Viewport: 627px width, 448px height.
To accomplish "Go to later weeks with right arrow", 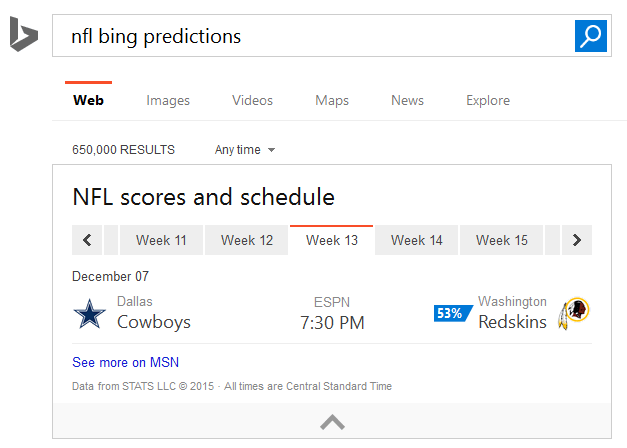I will [x=577, y=240].
